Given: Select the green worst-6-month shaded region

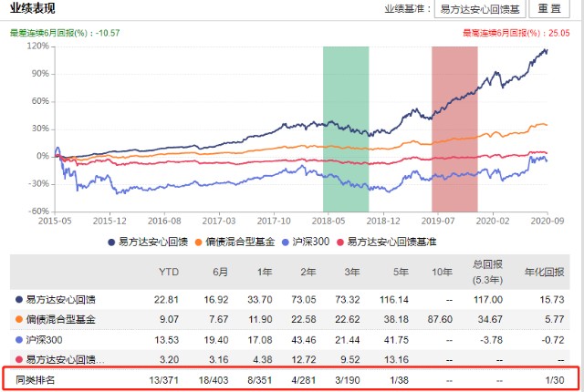Looking at the screenshot, I should (346, 129).
